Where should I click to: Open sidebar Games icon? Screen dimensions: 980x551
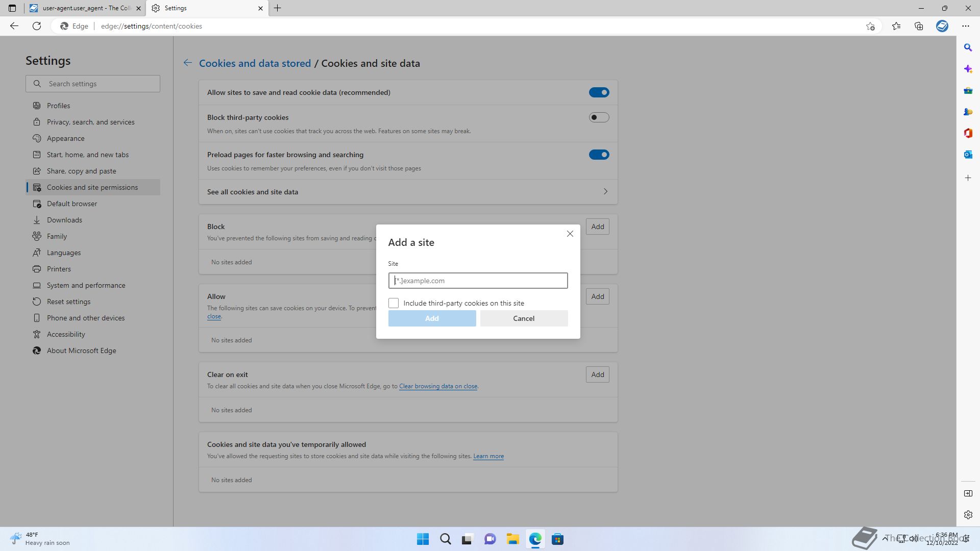coord(968,112)
